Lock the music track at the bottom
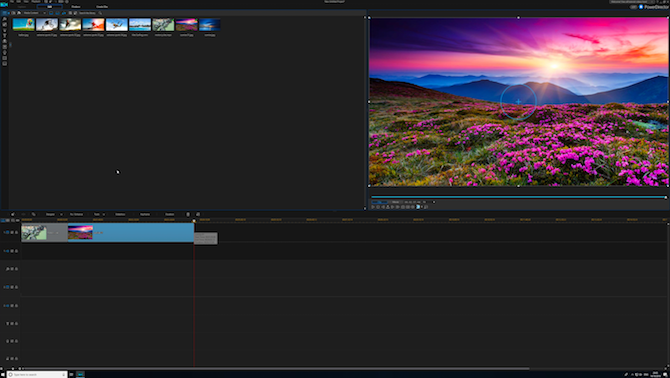670x378 pixels. (x=16, y=359)
